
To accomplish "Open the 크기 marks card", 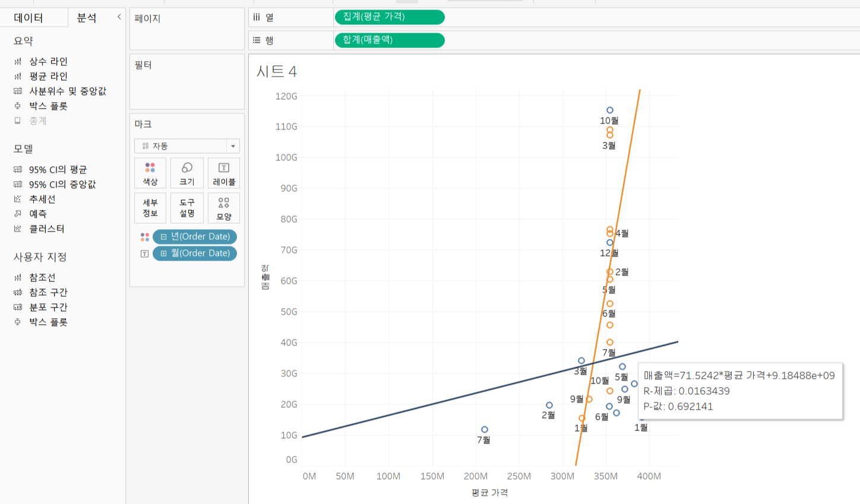I will [x=187, y=173].
